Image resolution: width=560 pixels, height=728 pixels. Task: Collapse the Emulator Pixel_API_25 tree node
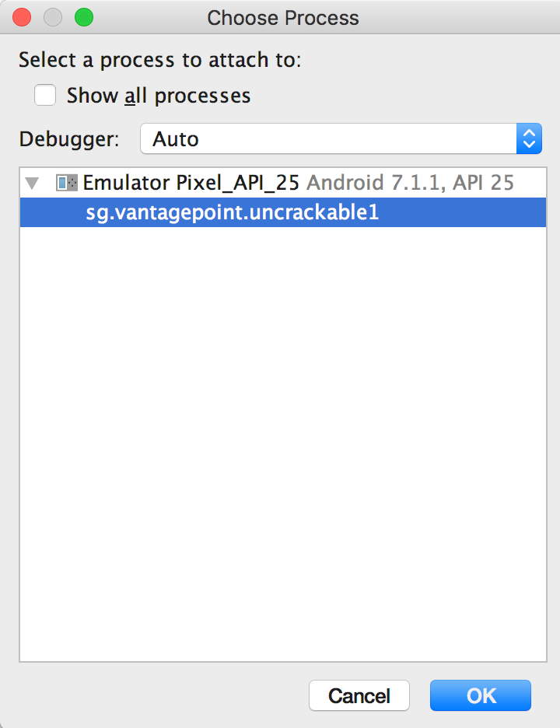(x=32, y=184)
